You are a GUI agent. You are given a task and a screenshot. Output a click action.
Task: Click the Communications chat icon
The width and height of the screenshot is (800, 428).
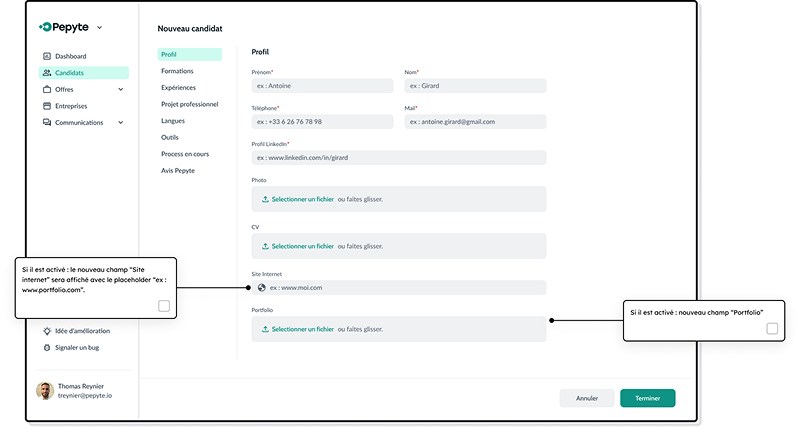click(x=47, y=122)
